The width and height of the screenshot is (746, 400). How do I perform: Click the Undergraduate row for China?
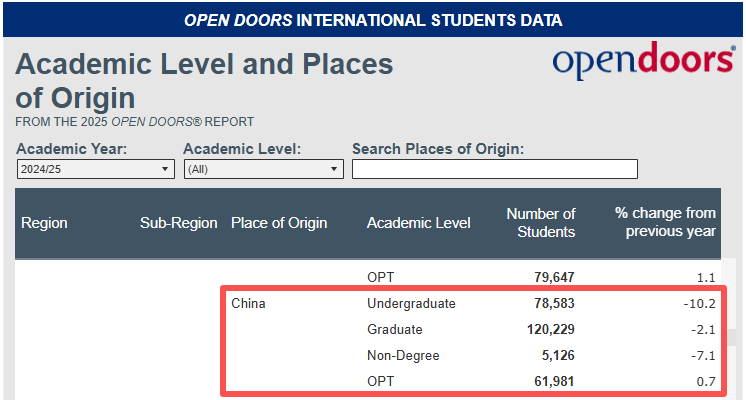point(411,303)
